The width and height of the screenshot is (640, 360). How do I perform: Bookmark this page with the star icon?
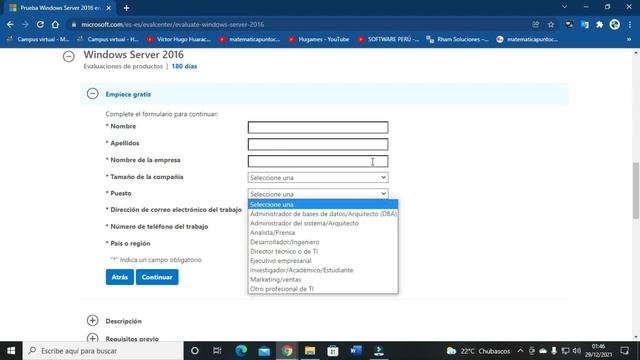point(551,24)
